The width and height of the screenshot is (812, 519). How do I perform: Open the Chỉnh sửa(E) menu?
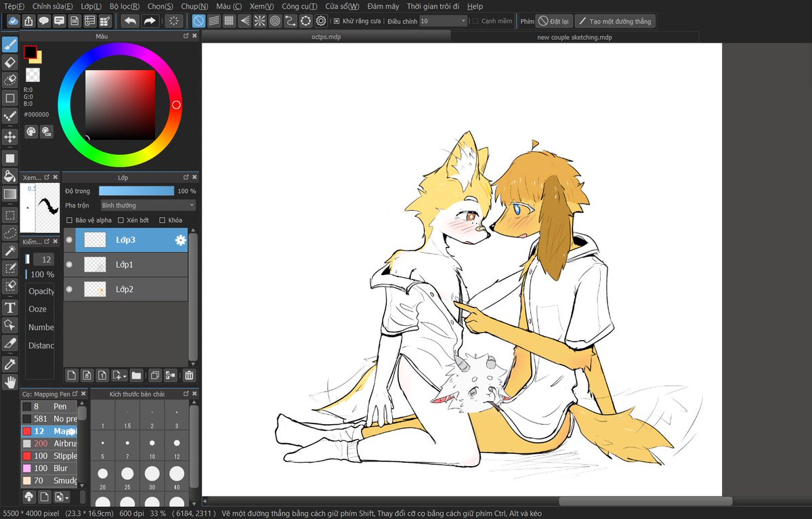click(52, 6)
